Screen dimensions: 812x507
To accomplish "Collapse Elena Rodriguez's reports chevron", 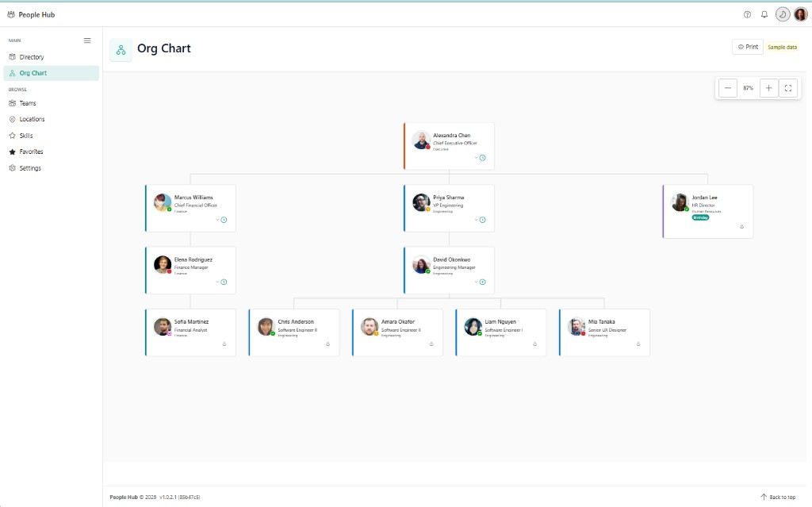I will click(217, 282).
